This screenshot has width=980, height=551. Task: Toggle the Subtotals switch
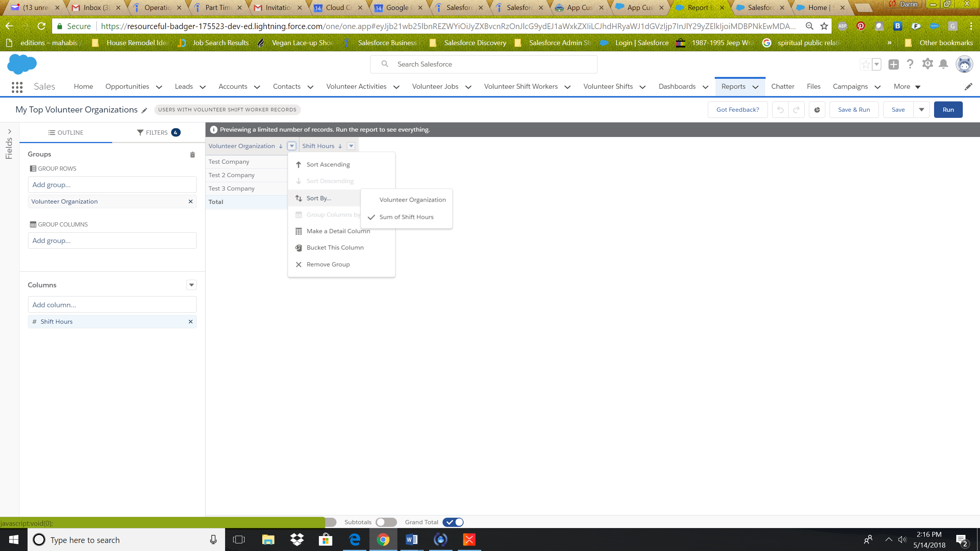(x=385, y=522)
